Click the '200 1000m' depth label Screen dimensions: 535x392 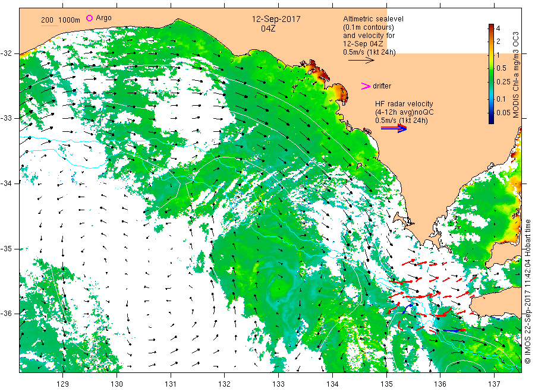pos(61,20)
